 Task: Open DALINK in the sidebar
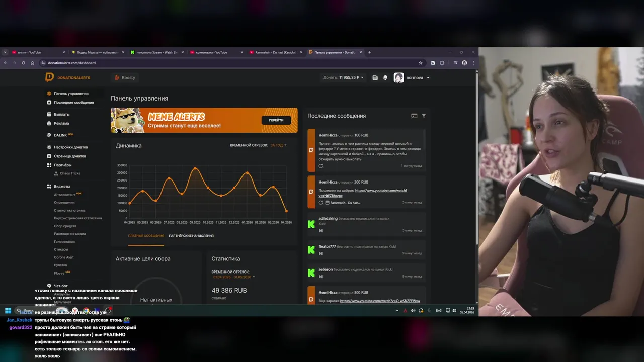[x=60, y=135]
